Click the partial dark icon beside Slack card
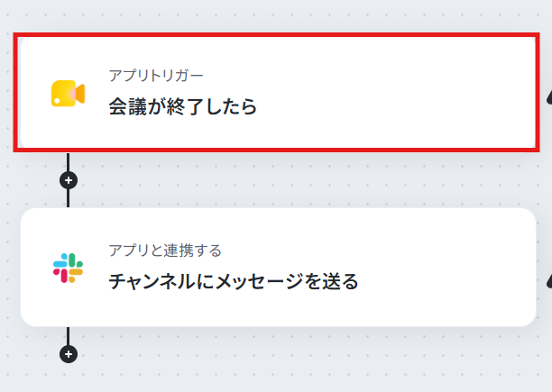The width and height of the screenshot is (552, 392). pyautogui.click(x=549, y=281)
